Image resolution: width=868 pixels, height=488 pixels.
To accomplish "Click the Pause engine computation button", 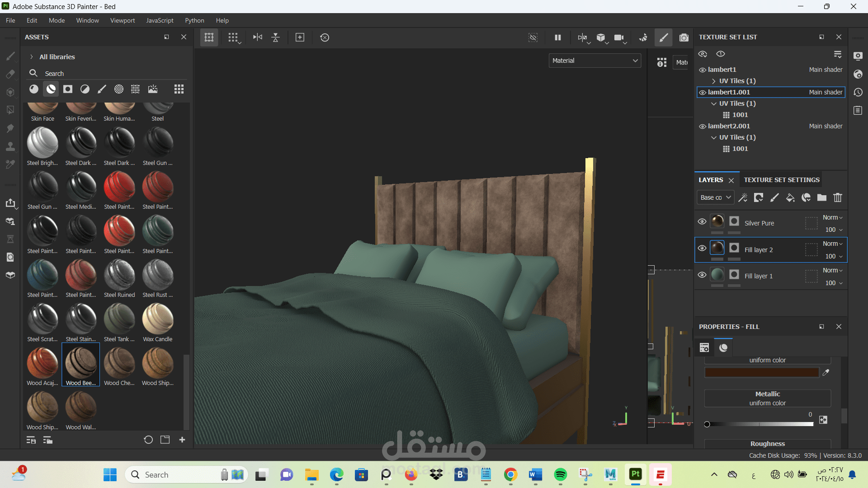I will pyautogui.click(x=558, y=38).
